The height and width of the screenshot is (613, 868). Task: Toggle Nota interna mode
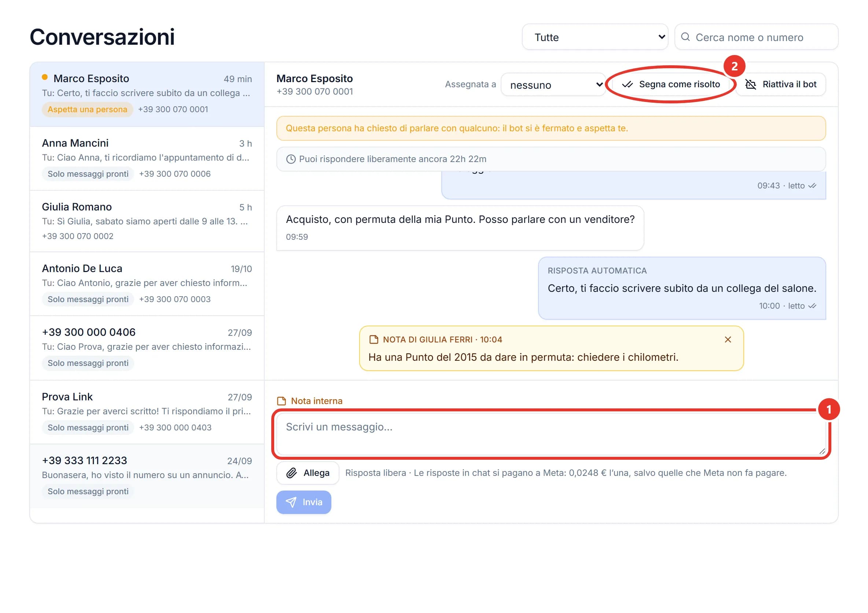point(310,401)
